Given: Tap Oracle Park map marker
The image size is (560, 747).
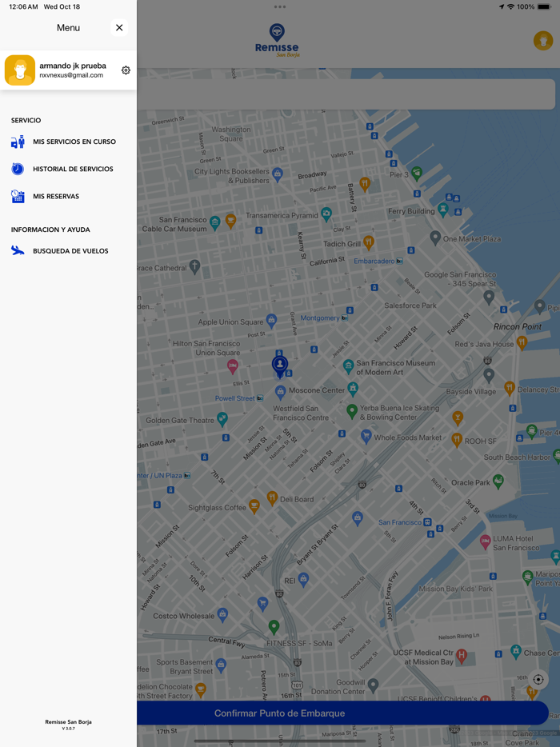Looking at the screenshot, I should coord(498,481).
